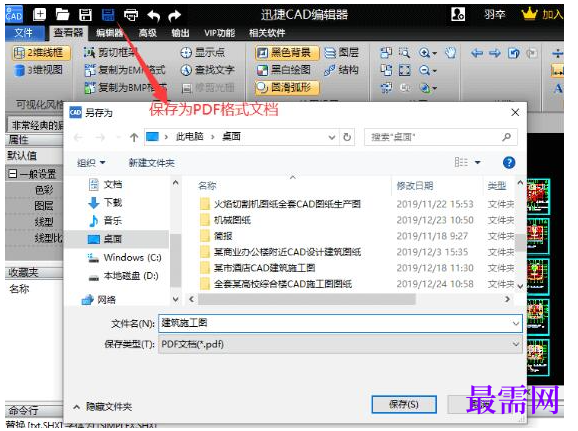Click the 图层 layers icon
The width and height of the screenshot is (578, 431).
[329, 53]
